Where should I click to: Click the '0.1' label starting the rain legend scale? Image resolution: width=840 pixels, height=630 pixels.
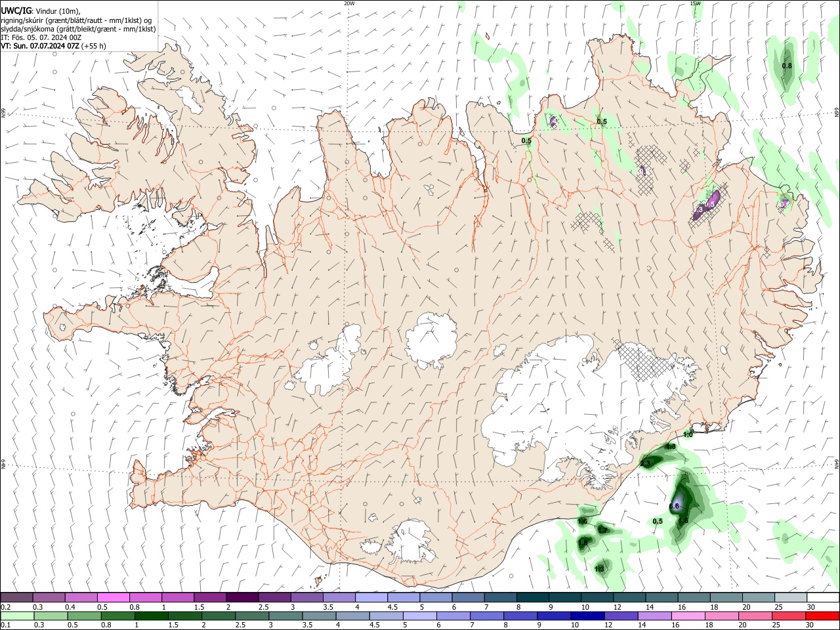6,625
